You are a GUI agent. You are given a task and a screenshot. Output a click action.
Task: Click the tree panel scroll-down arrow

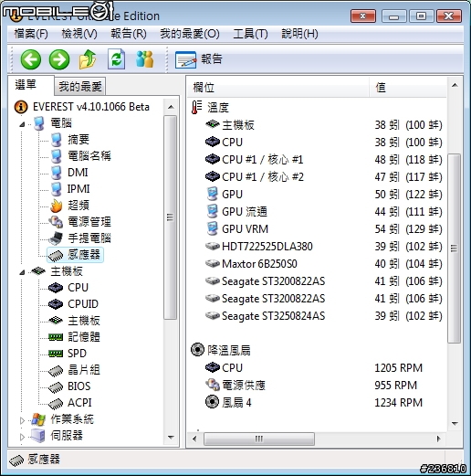(171, 438)
